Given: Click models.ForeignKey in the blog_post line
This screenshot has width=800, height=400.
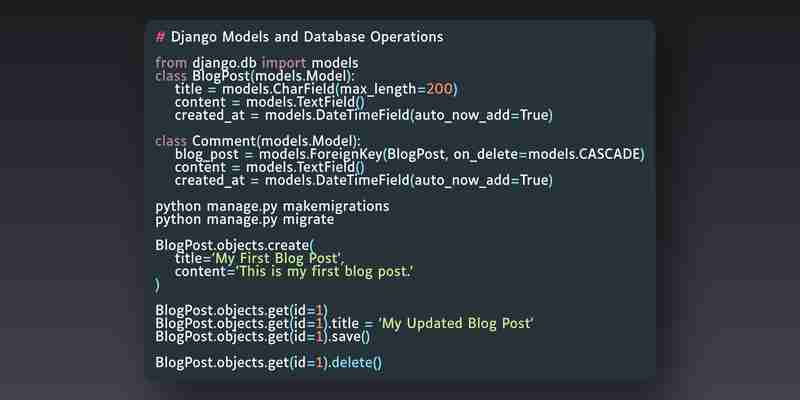Looking at the screenshot, I should [x=320, y=154].
